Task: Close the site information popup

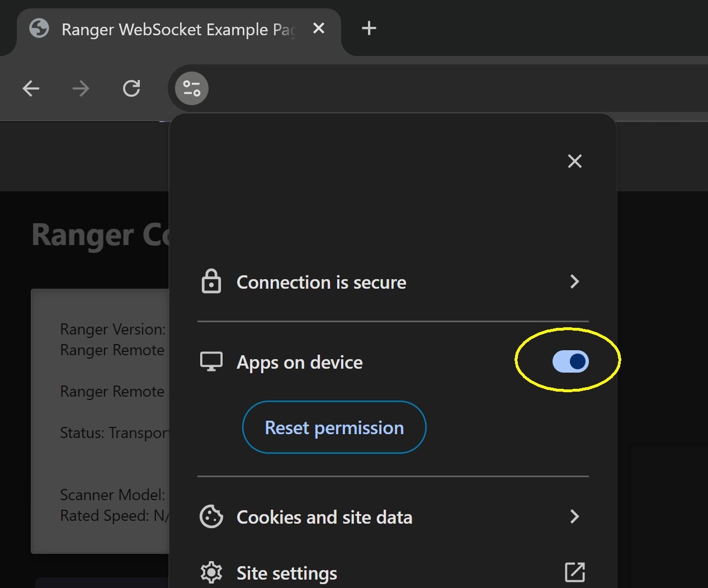Action: (574, 161)
